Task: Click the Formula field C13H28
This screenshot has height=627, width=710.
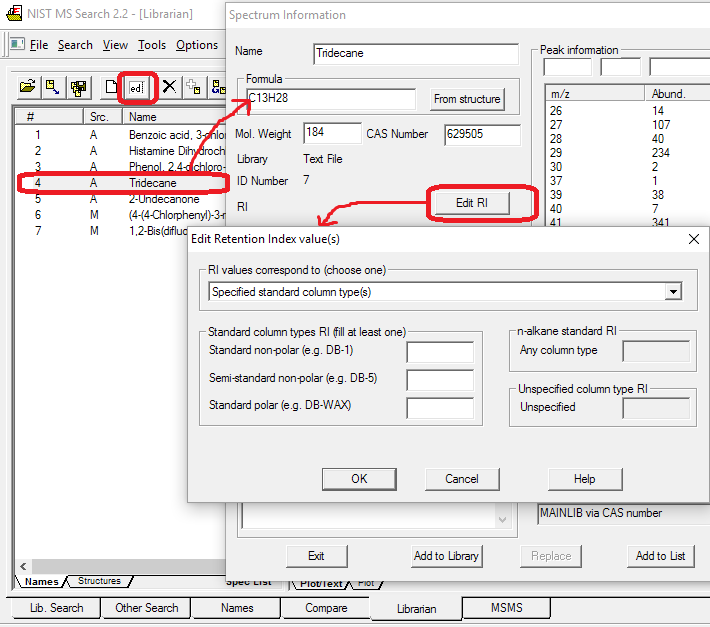Action: (331, 99)
